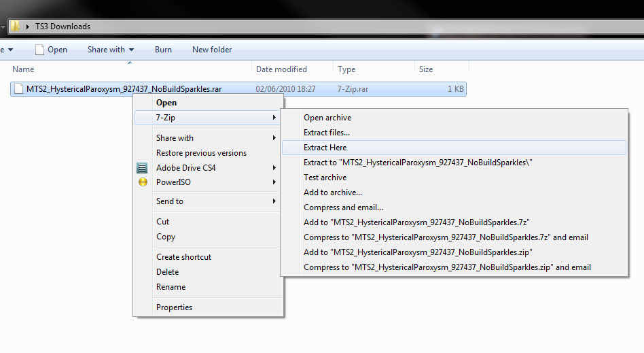Sort by the Name column header

[23, 69]
